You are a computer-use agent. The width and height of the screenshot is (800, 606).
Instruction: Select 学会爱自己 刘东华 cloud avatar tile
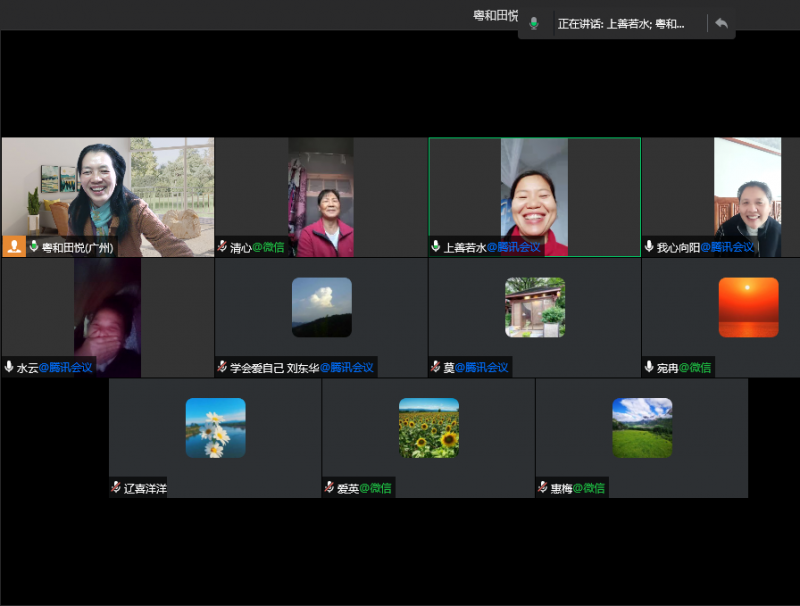(321, 307)
